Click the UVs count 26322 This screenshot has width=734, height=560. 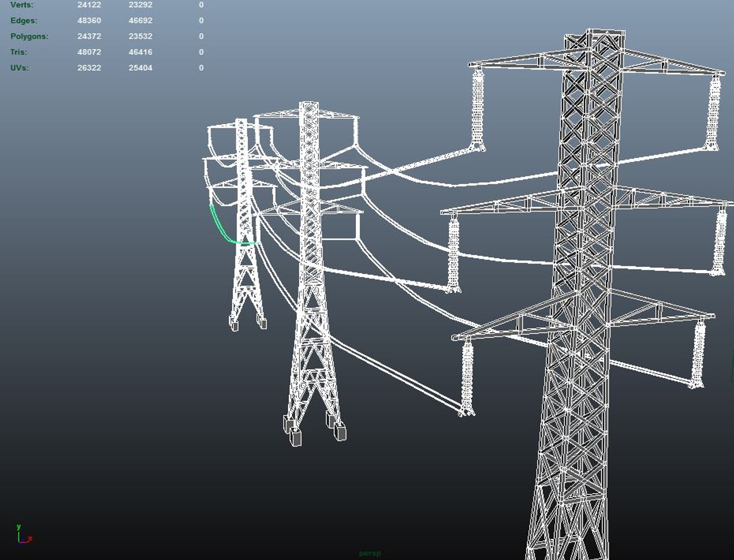[89, 68]
